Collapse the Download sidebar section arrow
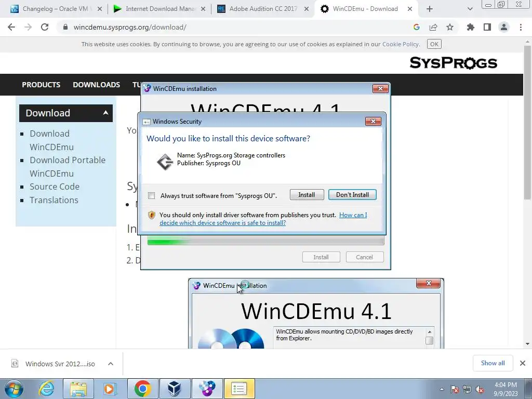Screen dimensions: 532x399 point(106,113)
